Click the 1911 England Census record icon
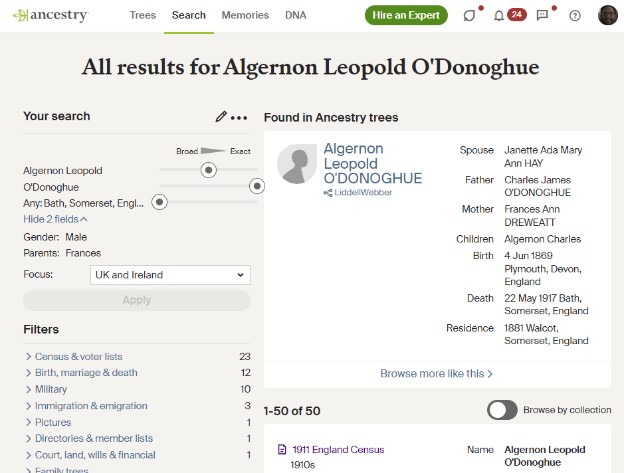624x473 pixels. (282, 450)
